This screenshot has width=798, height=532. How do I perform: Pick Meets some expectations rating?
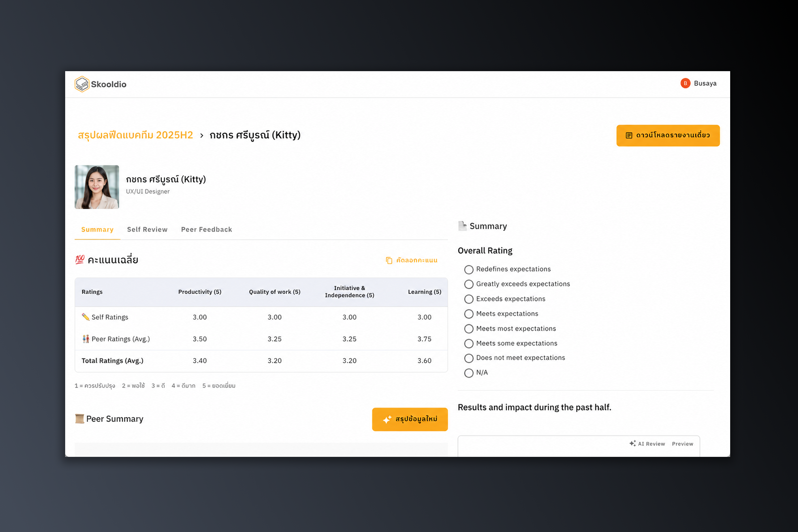click(x=468, y=344)
